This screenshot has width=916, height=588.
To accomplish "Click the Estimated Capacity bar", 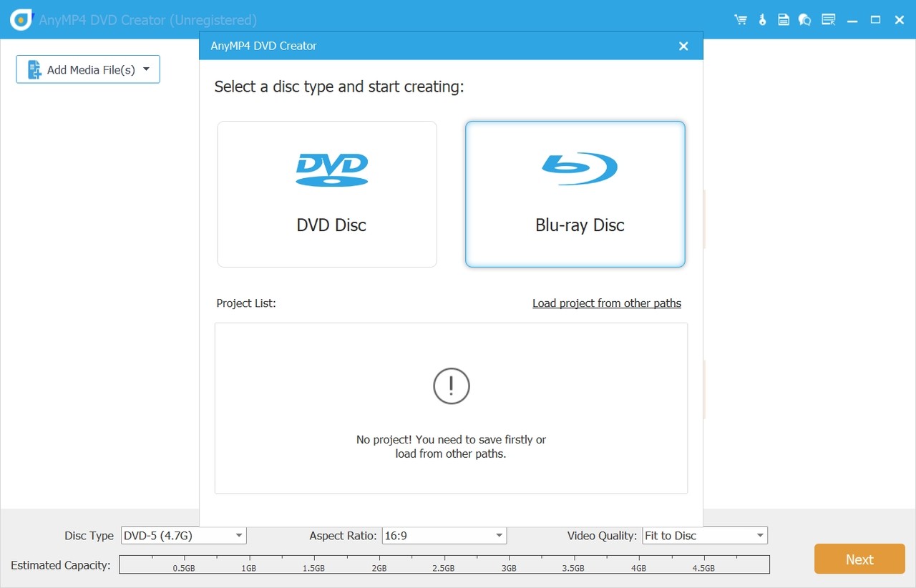I will pyautogui.click(x=444, y=564).
